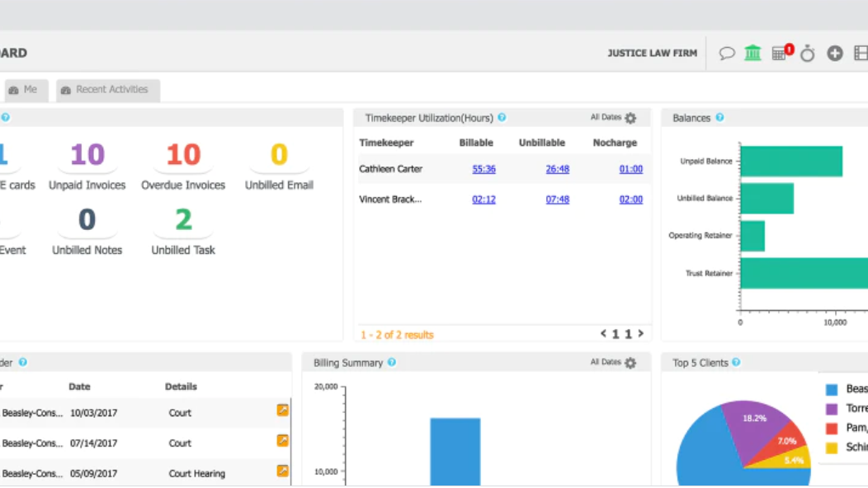
Task: Click date 07/14/2017 in calendar list
Action: click(x=93, y=443)
